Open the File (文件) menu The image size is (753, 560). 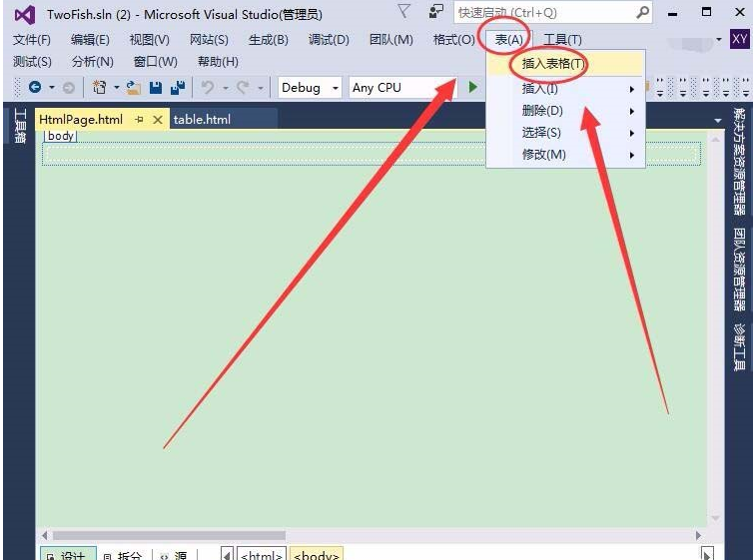tap(32, 39)
